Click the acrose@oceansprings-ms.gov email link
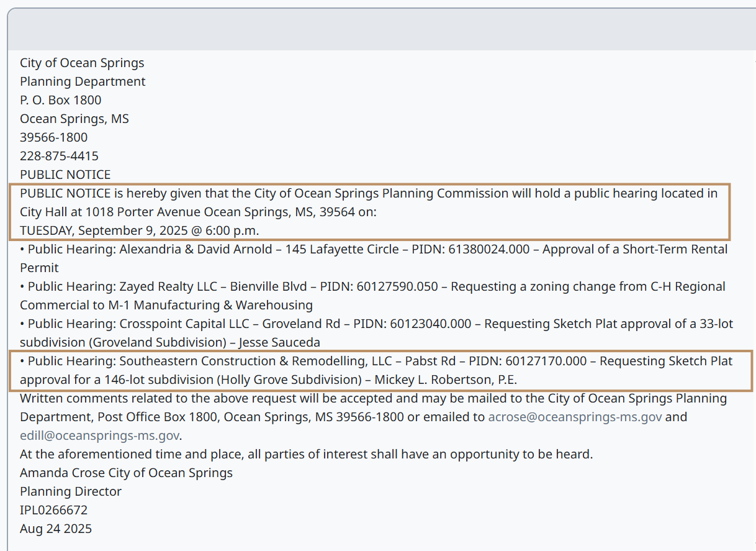Screen dimensions: 756x551 (x=575, y=417)
